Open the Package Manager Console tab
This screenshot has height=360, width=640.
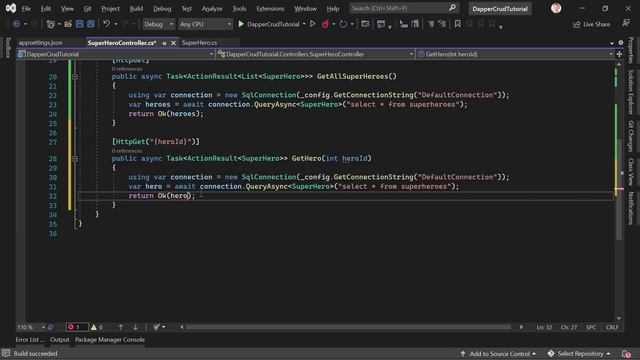[110, 340]
